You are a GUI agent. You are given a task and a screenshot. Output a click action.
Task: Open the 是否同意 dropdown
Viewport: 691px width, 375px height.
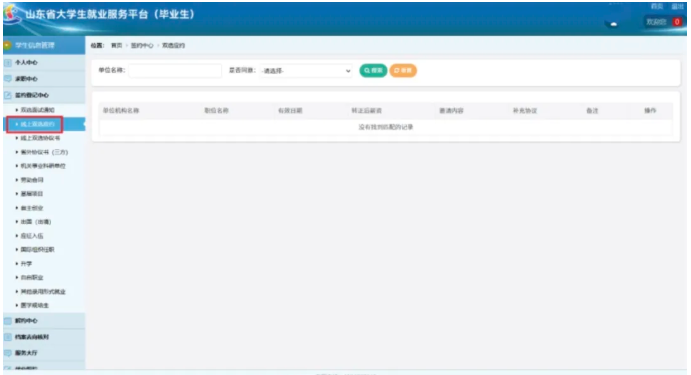306,71
